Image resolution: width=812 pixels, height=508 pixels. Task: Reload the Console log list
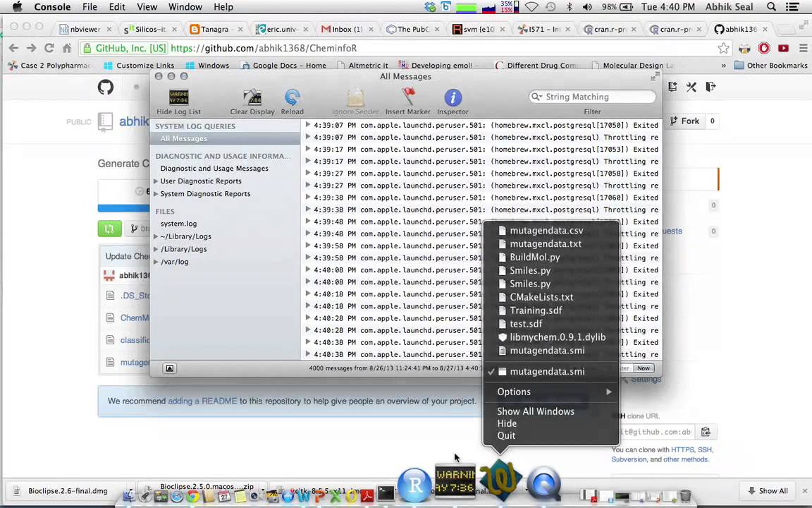(x=292, y=97)
